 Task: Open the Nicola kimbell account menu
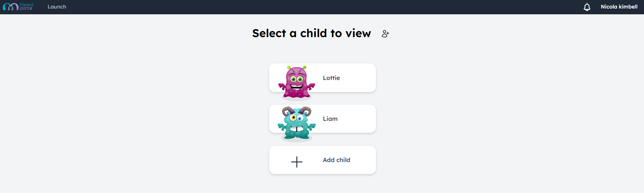[619, 7]
